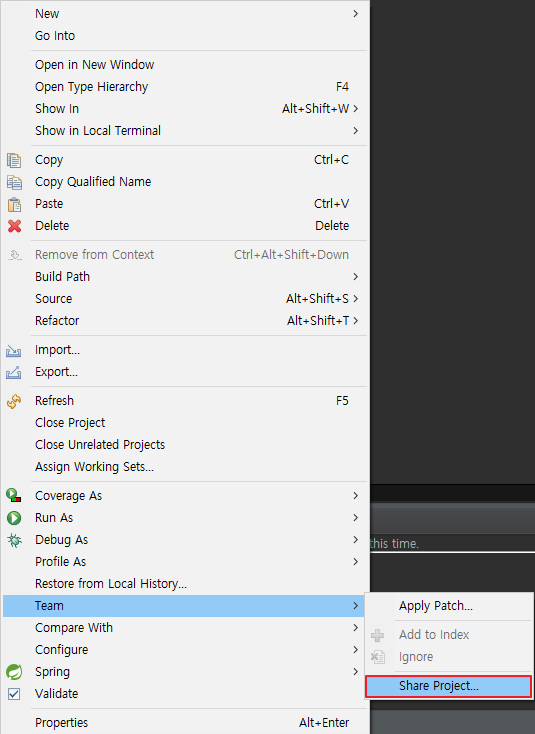Viewport: 535px width, 734px height.
Task: Click the Ctrl+Alt+Shift+Down shortcut text
Action: (x=291, y=255)
